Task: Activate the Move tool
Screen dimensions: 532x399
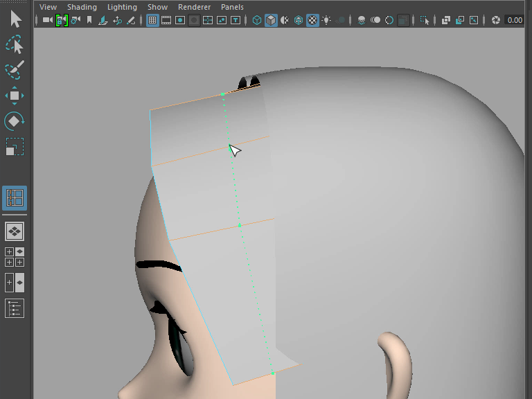Action: [x=15, y=96]
